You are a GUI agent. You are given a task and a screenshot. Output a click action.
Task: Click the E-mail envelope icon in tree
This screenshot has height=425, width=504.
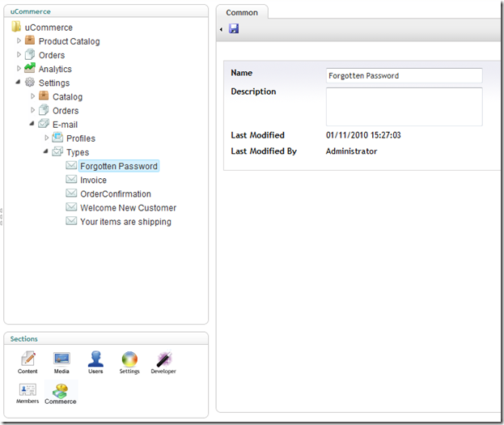[x=44, y=124]
